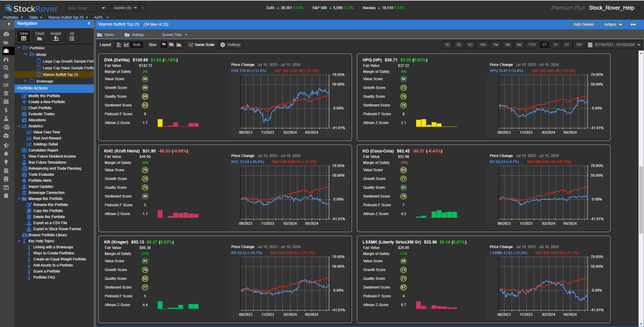The width and height of the screenshot is (644, 327).
Task: Switch navigation to Chart view
Action: [40, 36]
